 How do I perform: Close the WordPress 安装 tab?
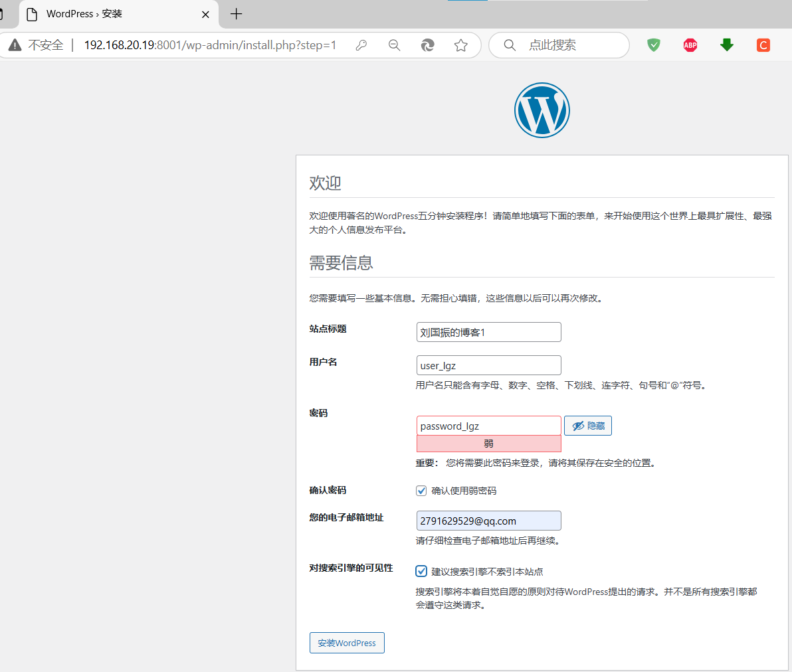205,15
